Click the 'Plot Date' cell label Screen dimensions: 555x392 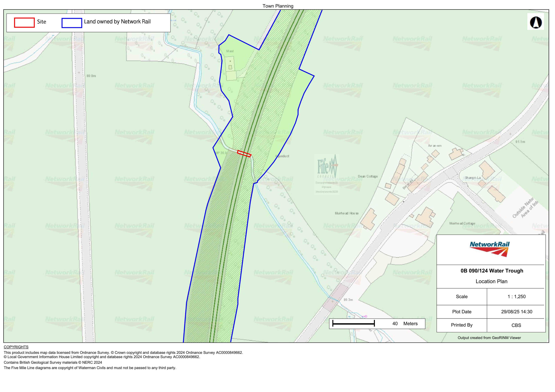pos(462,312)
